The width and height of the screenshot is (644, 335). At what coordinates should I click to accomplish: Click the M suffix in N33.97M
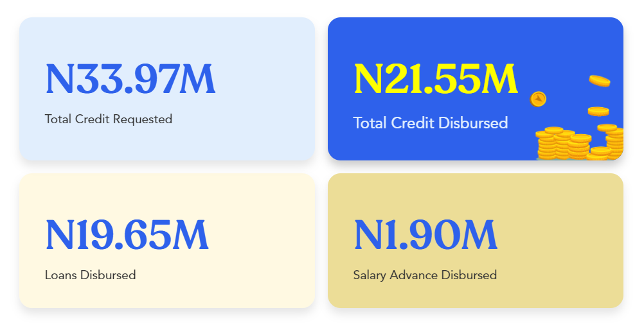197,79
